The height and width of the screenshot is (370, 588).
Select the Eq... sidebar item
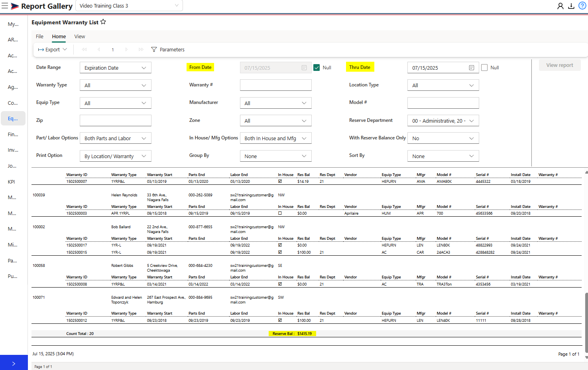click(13, 118)
